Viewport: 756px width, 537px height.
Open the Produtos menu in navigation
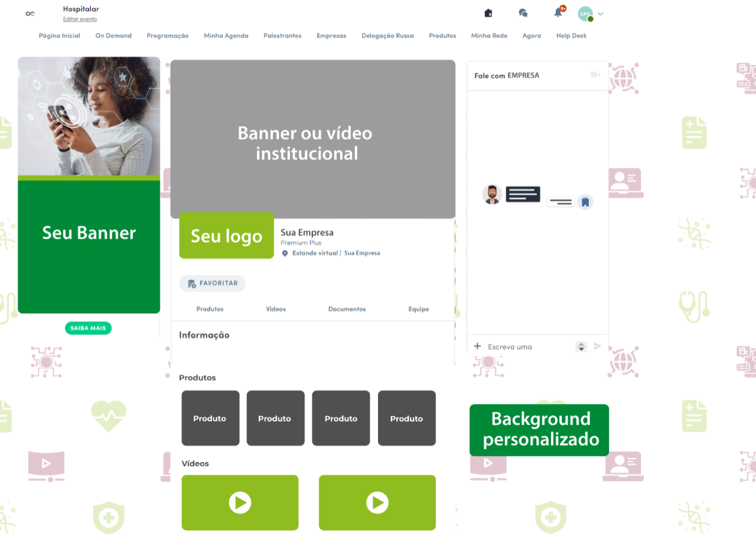[442, 35]
